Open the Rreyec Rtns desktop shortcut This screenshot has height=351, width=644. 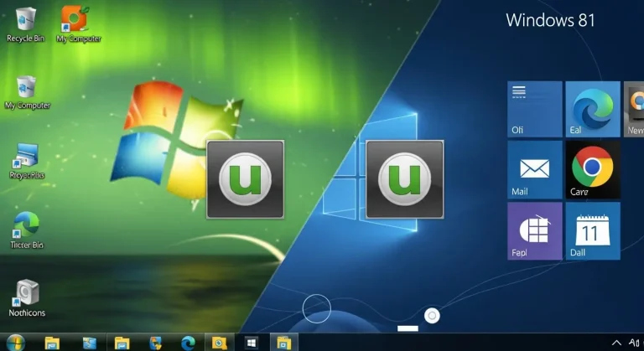pyautogui.click(x=27, y=162)
